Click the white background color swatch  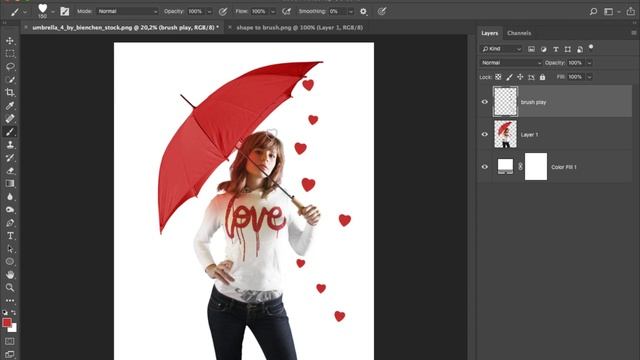pos(14,329)
